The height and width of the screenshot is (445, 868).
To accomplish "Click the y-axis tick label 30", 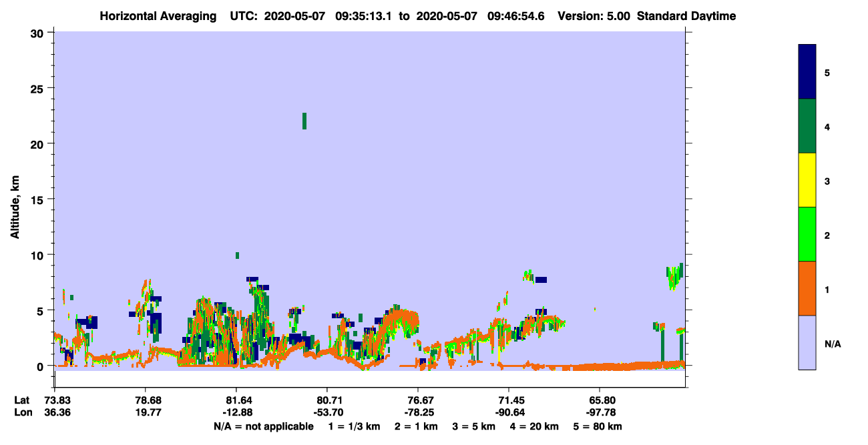I will click(x=39, y=33).
